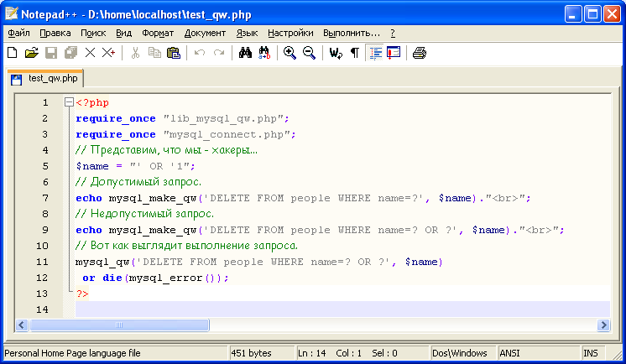
Task: Toggle show all characters pilcrow button
Action: pyautogui.click(x=354, y=53)
